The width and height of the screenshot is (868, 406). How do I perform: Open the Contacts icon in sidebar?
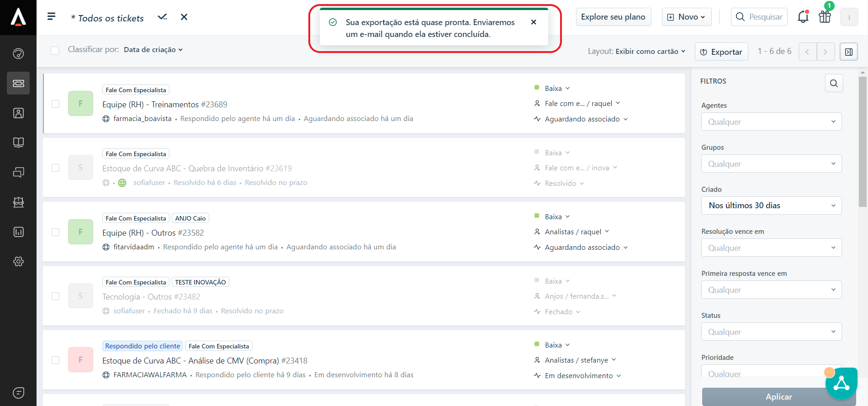pos(18,113)
